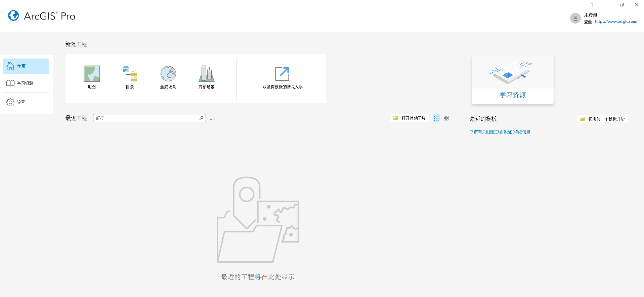This screenshot has width=644, height=297.
Task: Click the 新建工程 heading
Action: coord(76,44)
